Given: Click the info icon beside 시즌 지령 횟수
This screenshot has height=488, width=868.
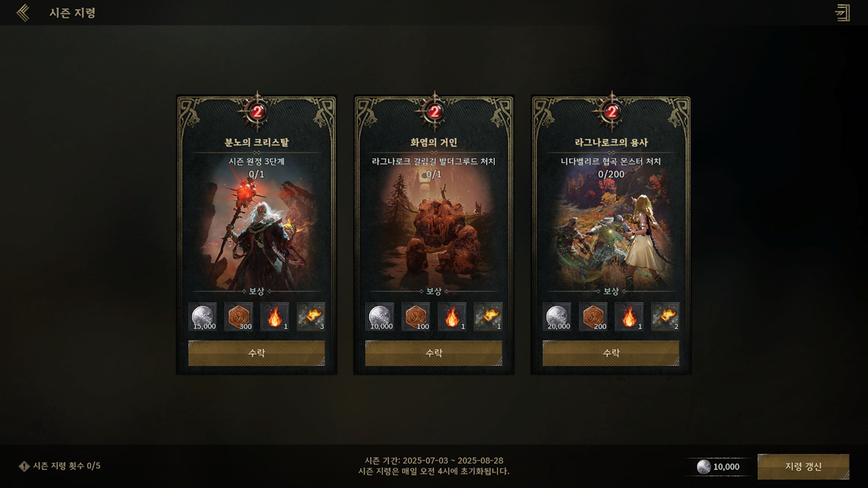Looking at the screenshot, I should (x=24, y=466).
